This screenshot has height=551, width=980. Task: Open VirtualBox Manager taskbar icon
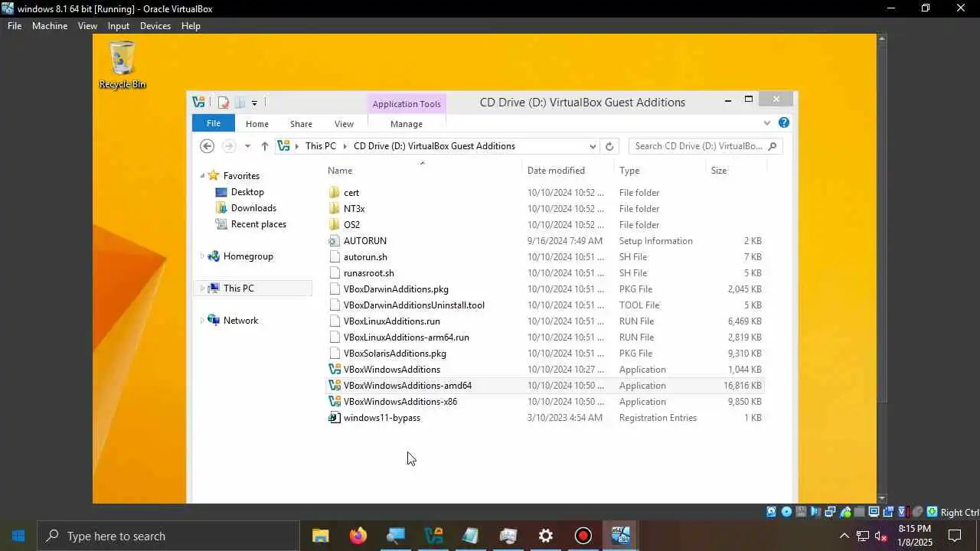pos(433,536)
